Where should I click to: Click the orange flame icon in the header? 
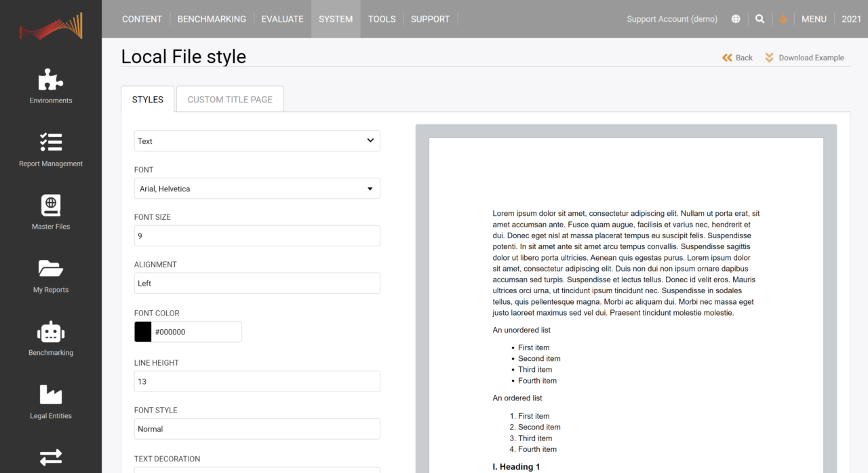tap(783, 18)
